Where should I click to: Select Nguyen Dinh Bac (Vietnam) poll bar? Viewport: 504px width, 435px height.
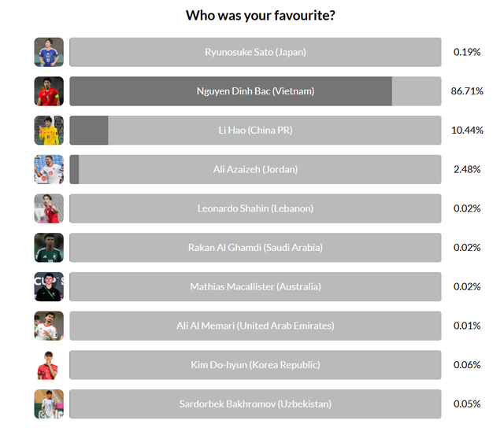coord(255,91)
